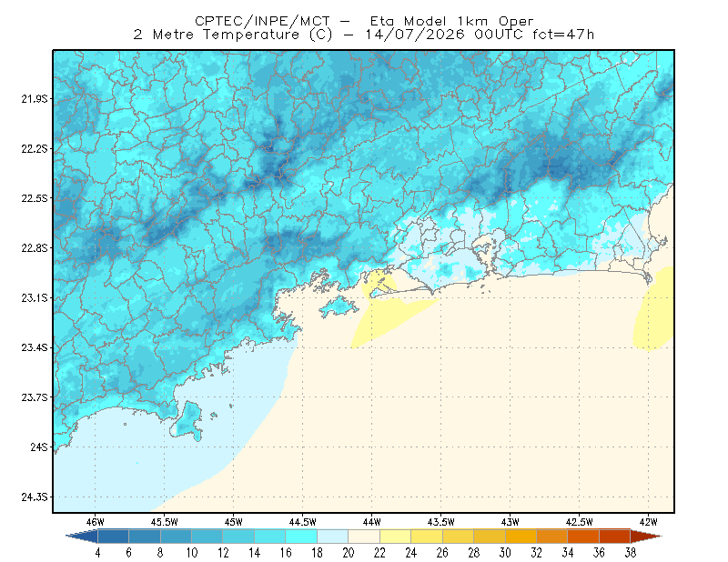This screenshot has height=562, width=728.
Task: Click the colorbar value 18
Action: (x=317, y=553)
